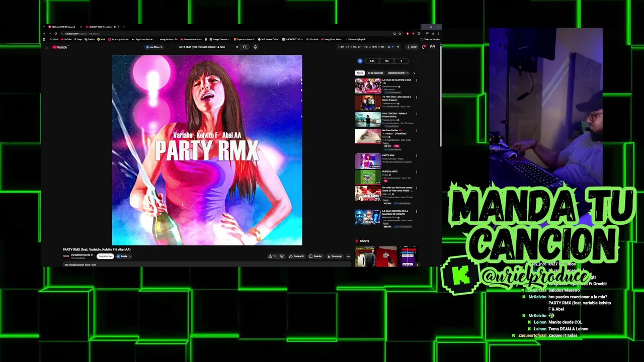644x362 pixels.
Task: Expand the dropdown arrow beside Remix
Action: 130,256
